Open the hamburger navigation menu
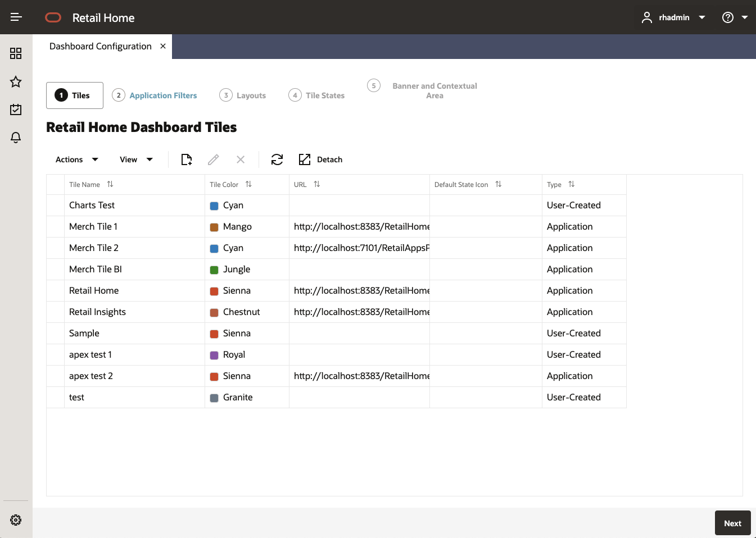Image resolution: width=756 pixels, height=538 pixels. 16,17
